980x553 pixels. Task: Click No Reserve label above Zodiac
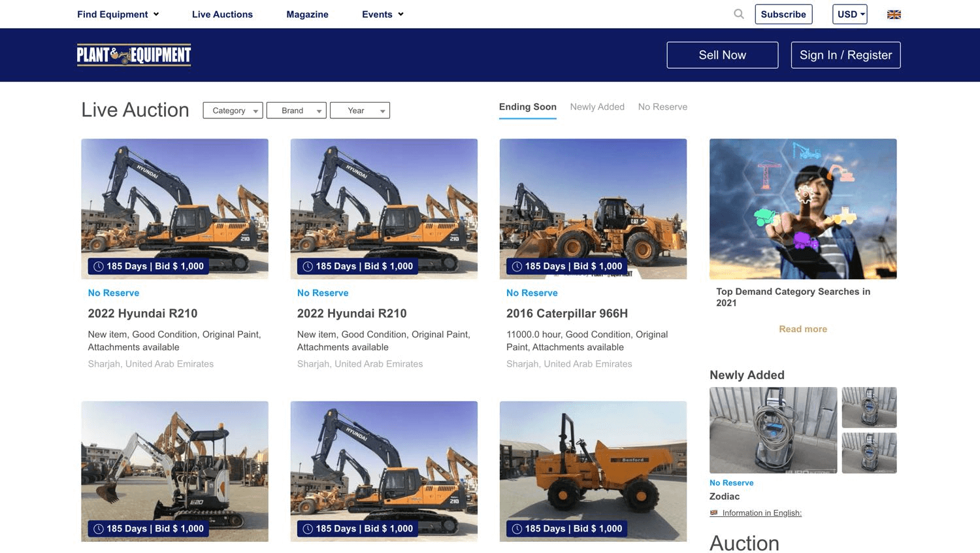(x=732, y=483)
